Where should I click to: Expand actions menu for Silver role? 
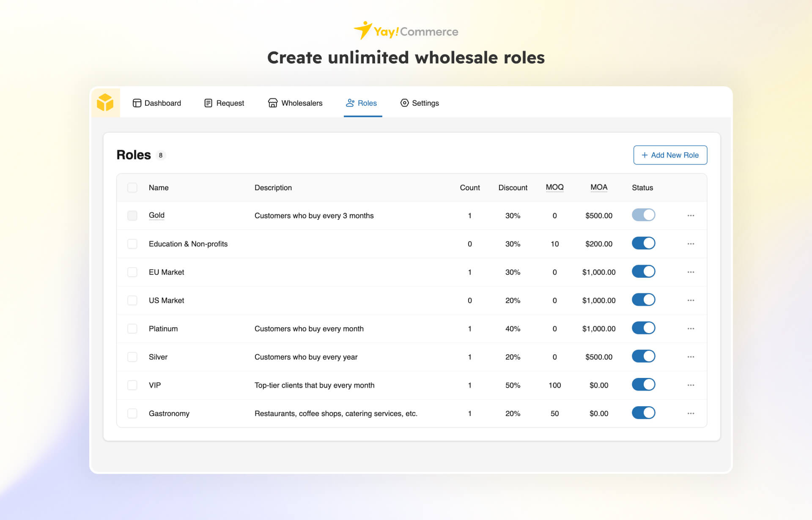click(x=691, y=357)
